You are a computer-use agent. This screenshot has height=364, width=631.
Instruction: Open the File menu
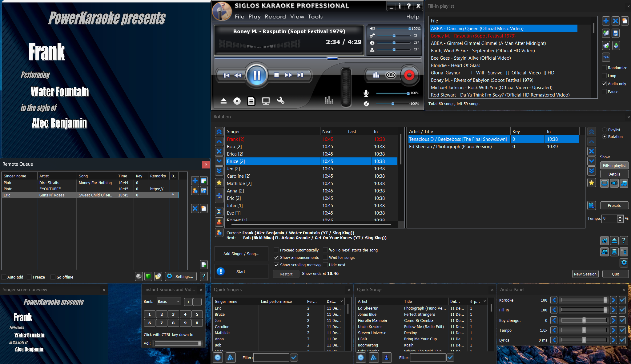coord(239,17)
